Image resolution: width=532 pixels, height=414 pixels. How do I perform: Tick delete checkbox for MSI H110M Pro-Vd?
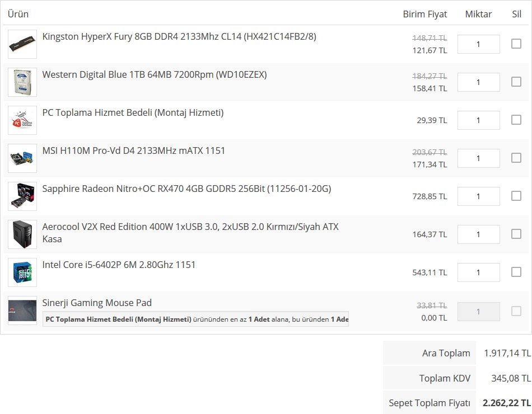(516, 158)
